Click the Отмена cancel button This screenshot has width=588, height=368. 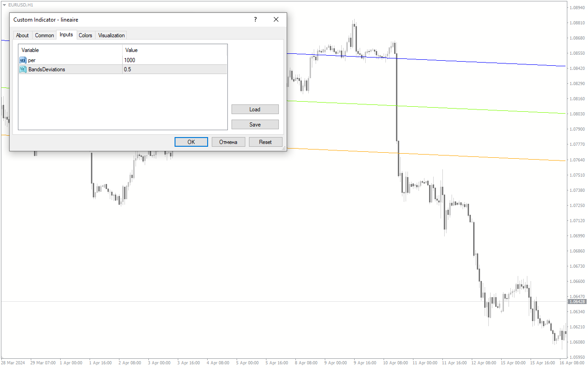point(228,142)
